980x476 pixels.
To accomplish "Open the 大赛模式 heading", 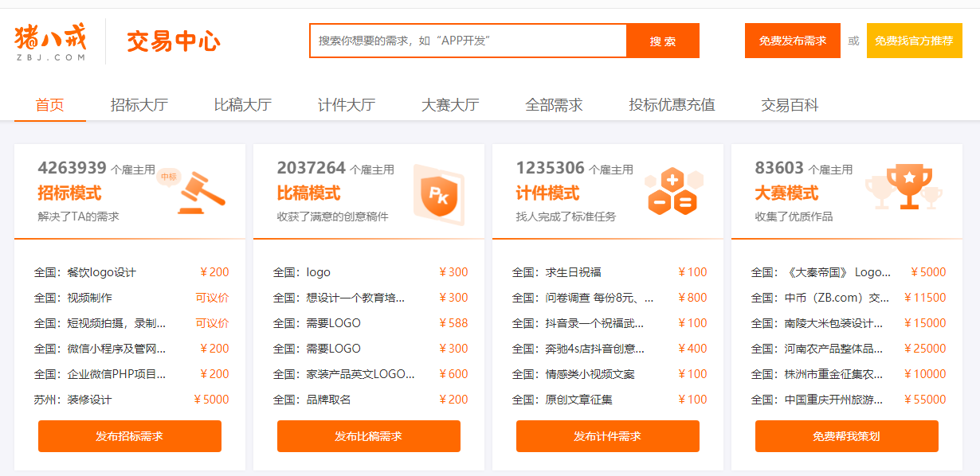I will [786, 193].
